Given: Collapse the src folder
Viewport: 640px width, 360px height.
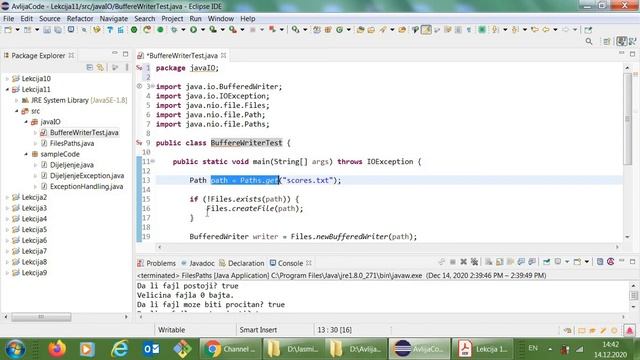Looking at the screenshot, I should 17,111.
